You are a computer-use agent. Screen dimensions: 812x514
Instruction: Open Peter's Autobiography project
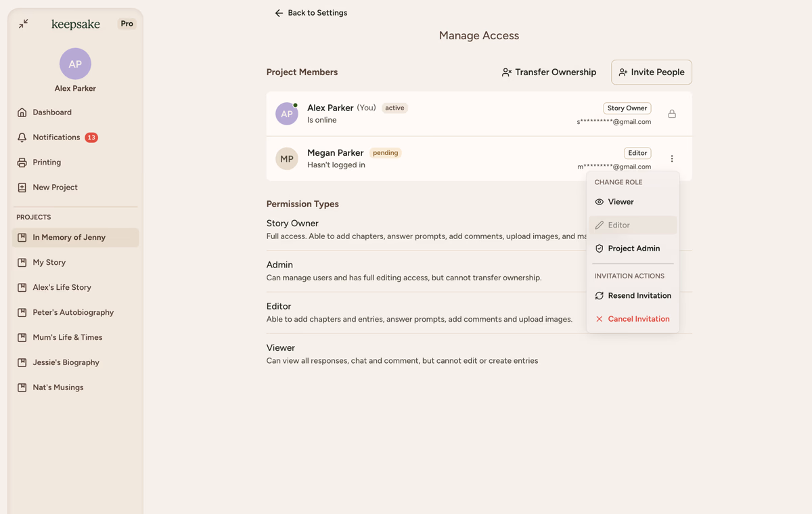pos(73,313)
